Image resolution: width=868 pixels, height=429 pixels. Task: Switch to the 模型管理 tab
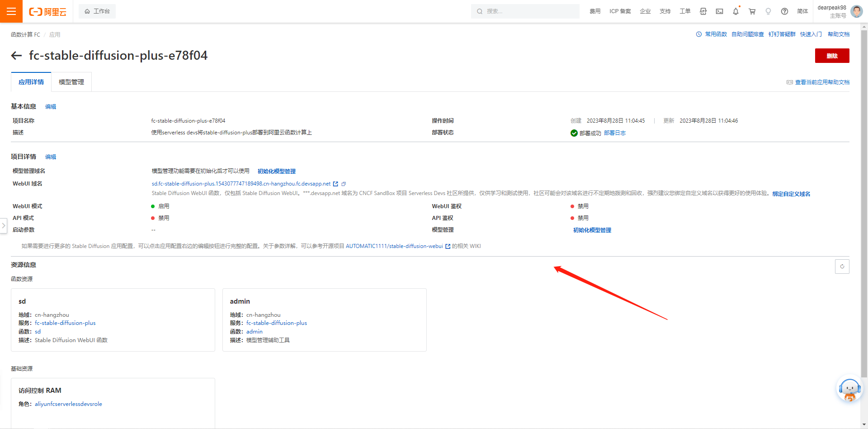pos(71,82)
